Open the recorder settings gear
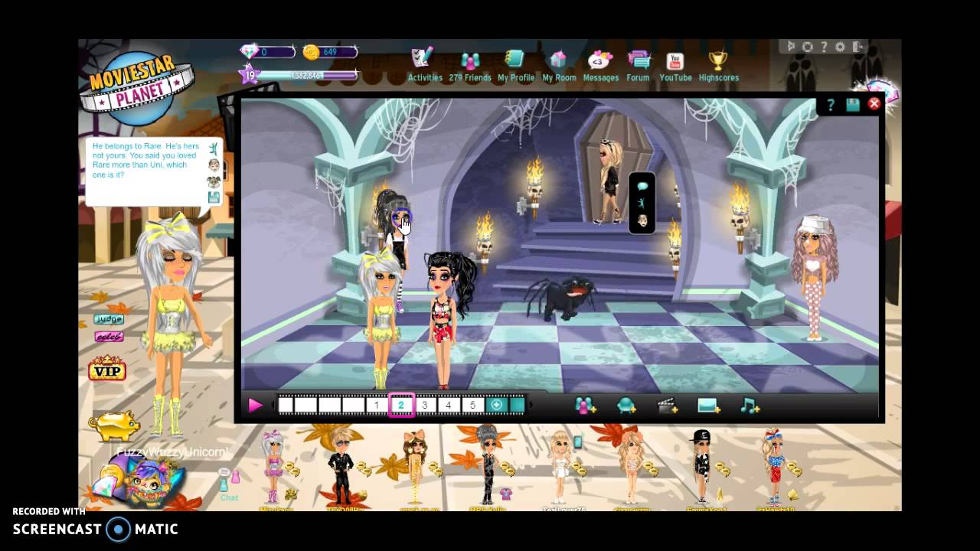 click(840, 47)
